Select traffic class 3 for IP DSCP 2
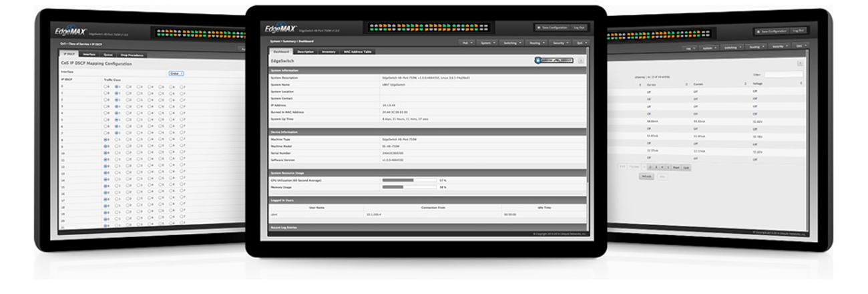 pos(139,100)
